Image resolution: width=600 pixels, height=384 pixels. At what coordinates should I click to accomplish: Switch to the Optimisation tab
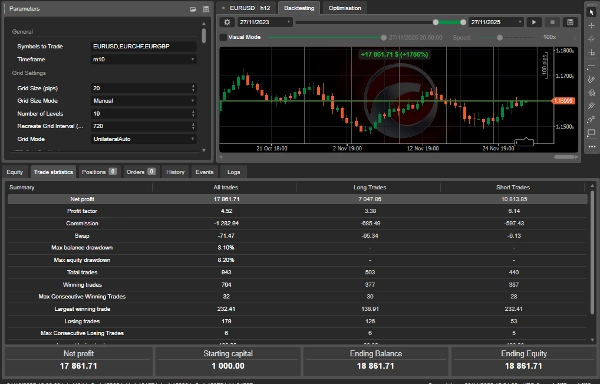345,8
